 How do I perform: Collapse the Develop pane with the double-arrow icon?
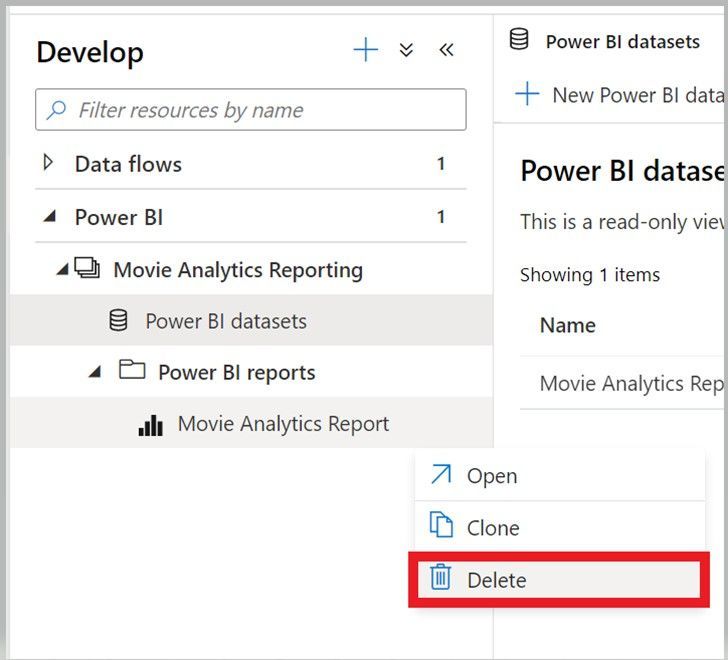click(x=446, y=50)
